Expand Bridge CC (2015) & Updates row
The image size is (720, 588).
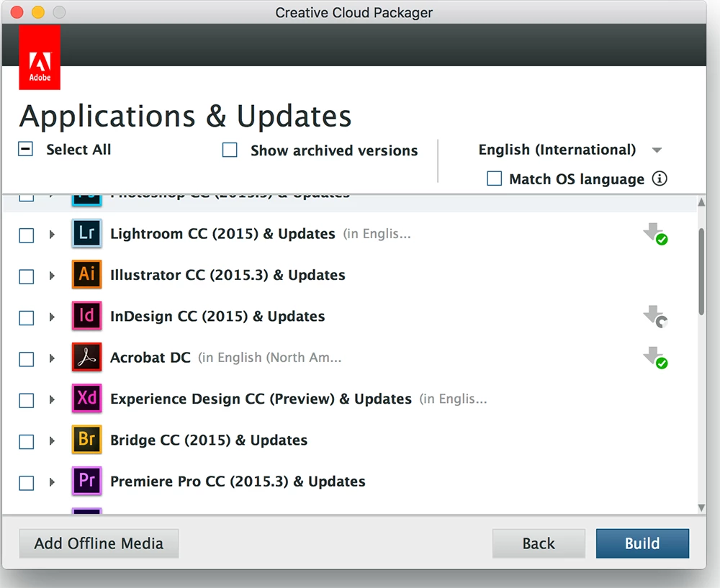pyautogui.click(x=52, y=441)
